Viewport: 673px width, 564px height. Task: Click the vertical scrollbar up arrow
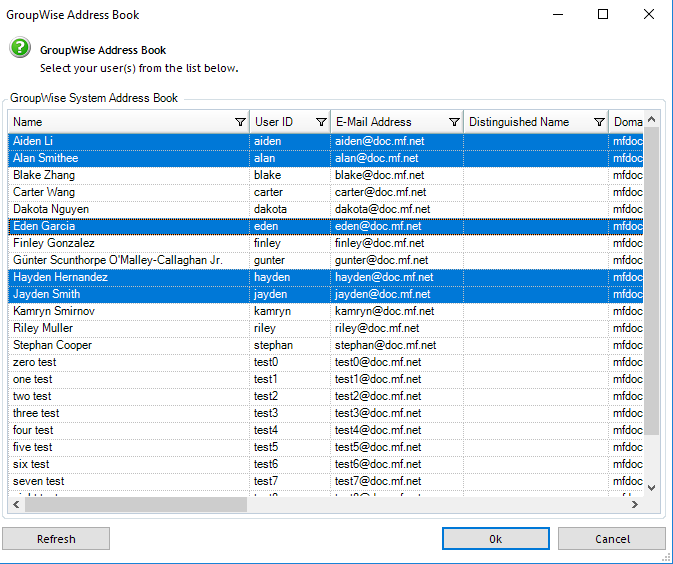tap(651, 120)
